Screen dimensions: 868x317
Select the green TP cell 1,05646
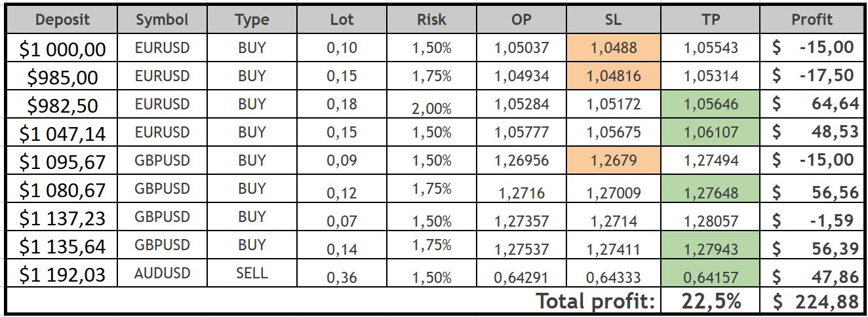point(711,103)
